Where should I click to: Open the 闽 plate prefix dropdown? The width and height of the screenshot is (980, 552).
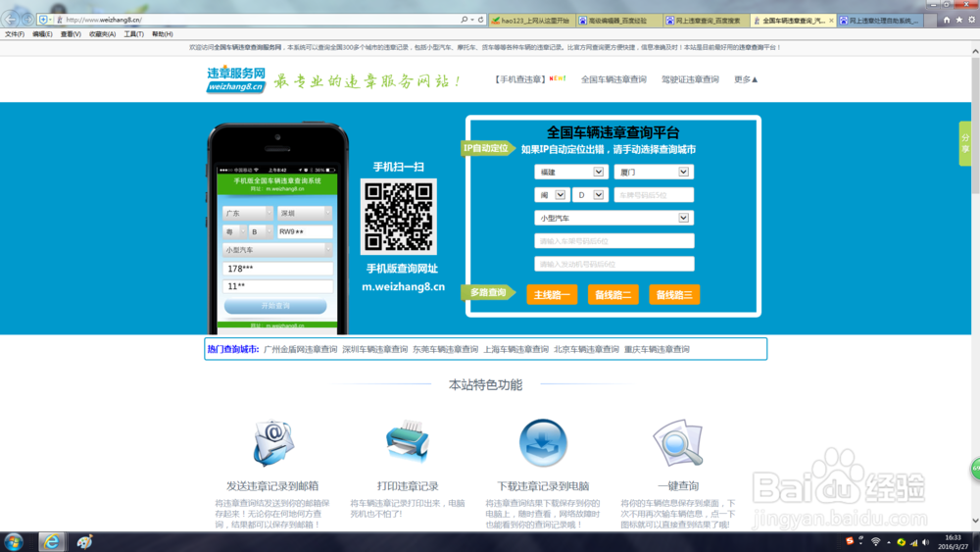point(551,195)
